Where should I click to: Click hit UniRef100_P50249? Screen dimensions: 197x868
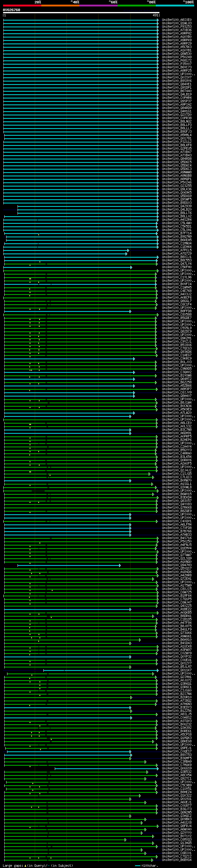[x=176, y=57]
